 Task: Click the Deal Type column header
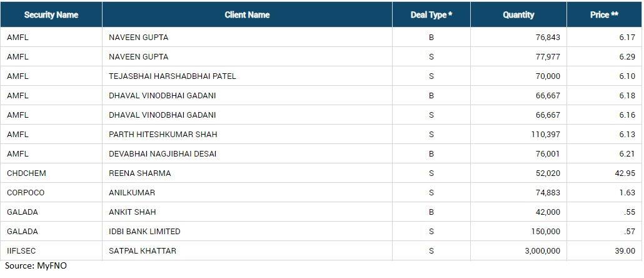pos(431,15)
